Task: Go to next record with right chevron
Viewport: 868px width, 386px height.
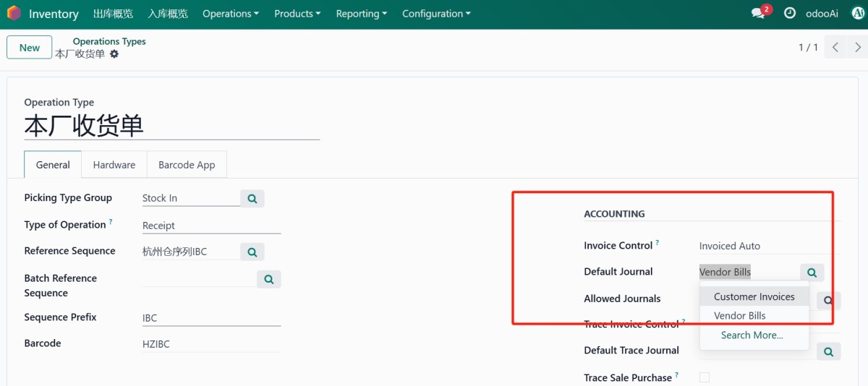Action: click(x=858, y=48)
